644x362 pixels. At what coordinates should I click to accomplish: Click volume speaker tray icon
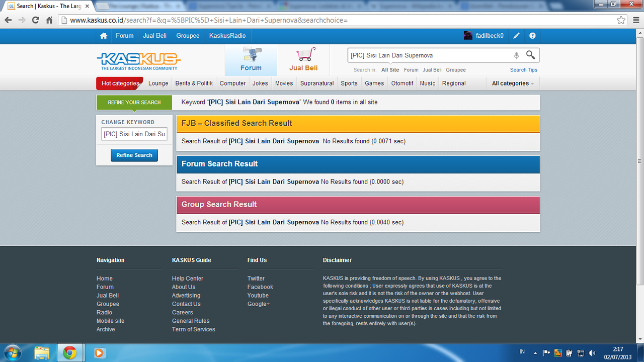pos(592,353)
